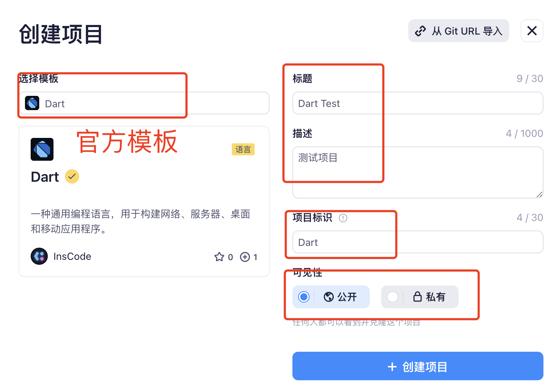
Task: Click the lock icon in the 私有 option
Action: coord(418,296)
